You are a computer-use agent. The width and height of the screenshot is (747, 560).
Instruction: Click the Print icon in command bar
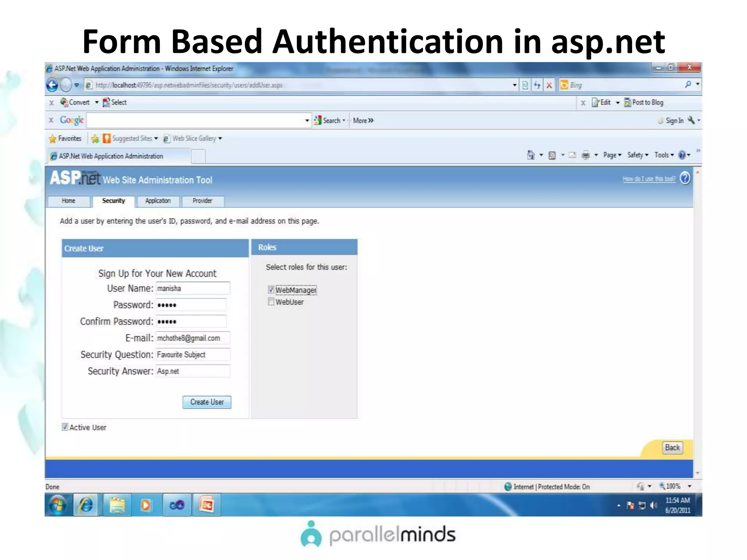(x=585, y=155)
